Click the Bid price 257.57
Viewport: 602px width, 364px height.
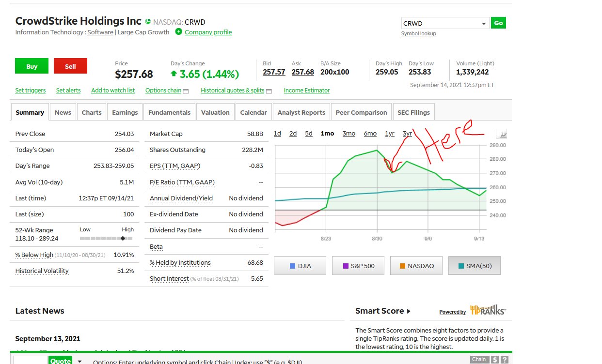tap(274, 72)
